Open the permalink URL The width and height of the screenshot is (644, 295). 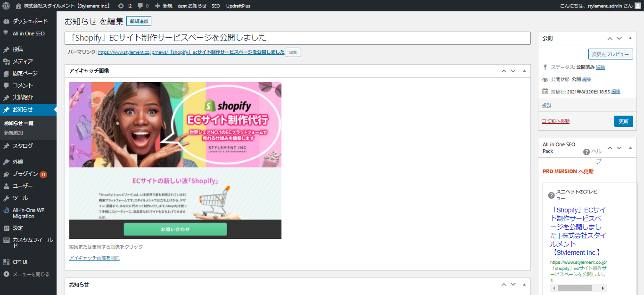(191, 52)
